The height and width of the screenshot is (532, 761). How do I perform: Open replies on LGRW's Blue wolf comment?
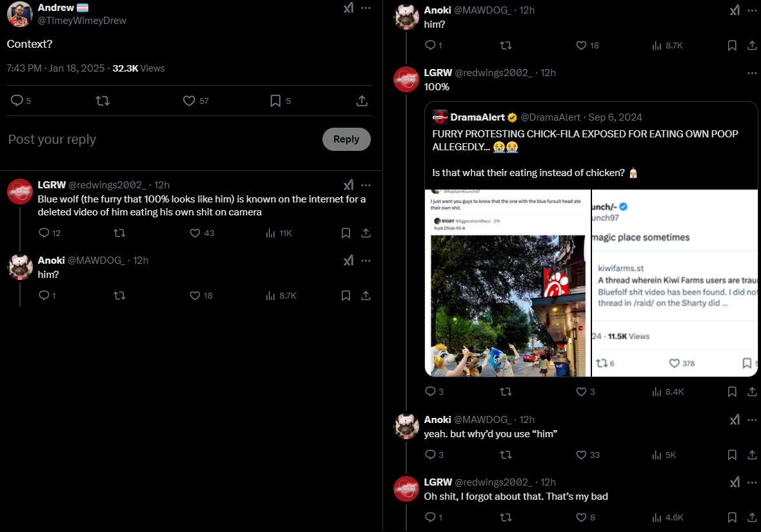click(x=50, y=233)
